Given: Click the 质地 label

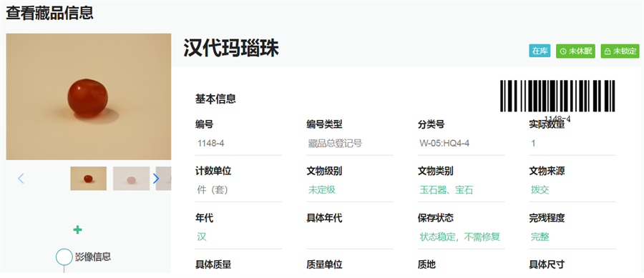Looking at the screenshot, I should coord(426,265).
